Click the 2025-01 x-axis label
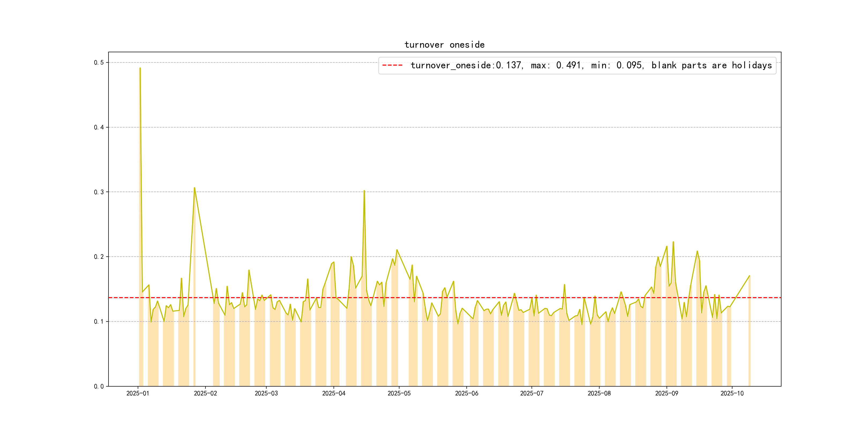Screen dimensions: 868x434 137,393
